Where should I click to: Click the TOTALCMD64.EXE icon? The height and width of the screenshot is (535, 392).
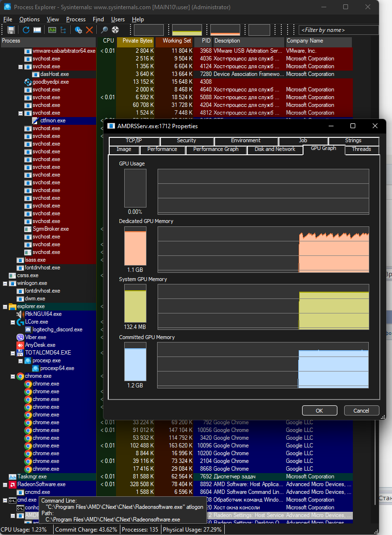(20, 353)
